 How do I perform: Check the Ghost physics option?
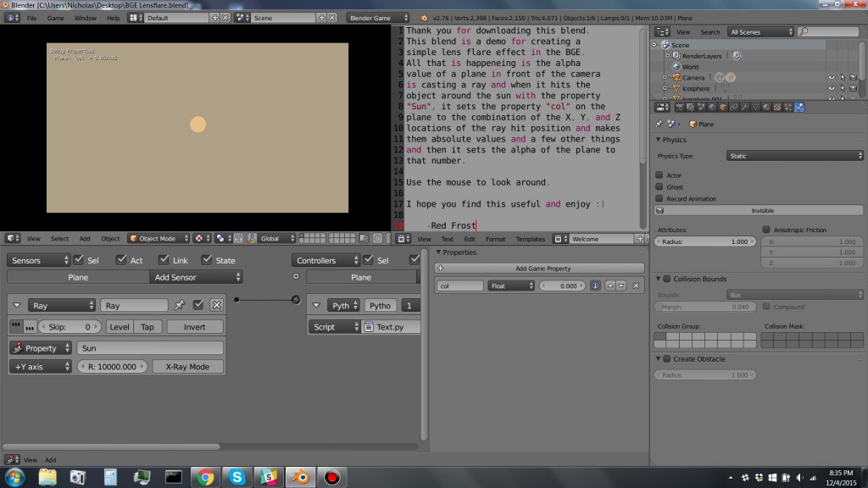(x=660, y=188)
